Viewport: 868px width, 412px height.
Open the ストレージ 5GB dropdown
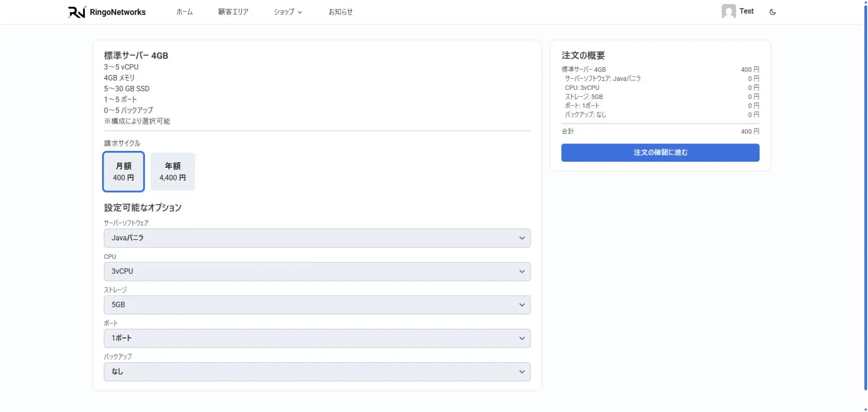point(317,305)
